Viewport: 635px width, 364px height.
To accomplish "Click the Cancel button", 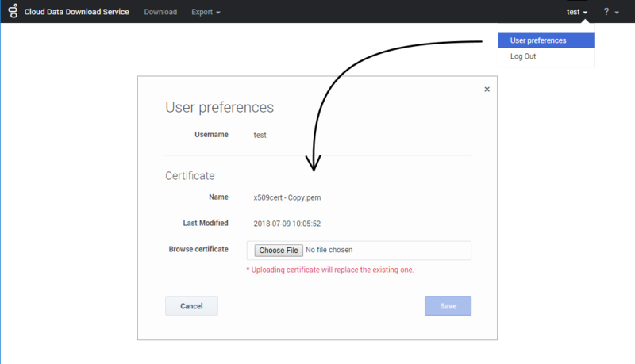I will 191,306.
